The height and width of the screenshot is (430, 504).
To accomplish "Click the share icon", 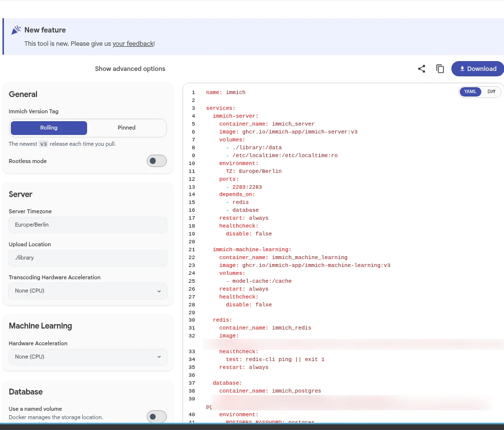I will coord(421,69).
